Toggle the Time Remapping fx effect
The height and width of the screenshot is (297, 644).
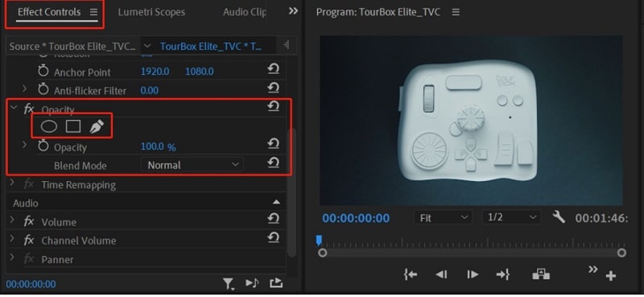[x=28, y=184]
